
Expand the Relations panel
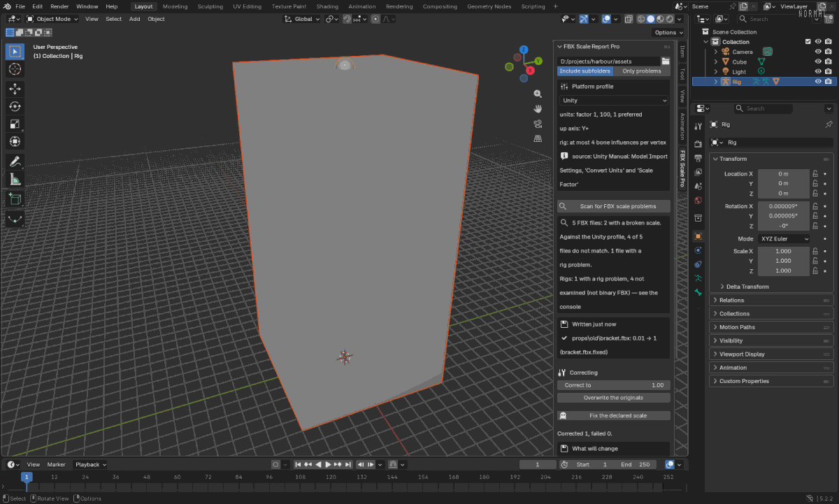[771, 300]
